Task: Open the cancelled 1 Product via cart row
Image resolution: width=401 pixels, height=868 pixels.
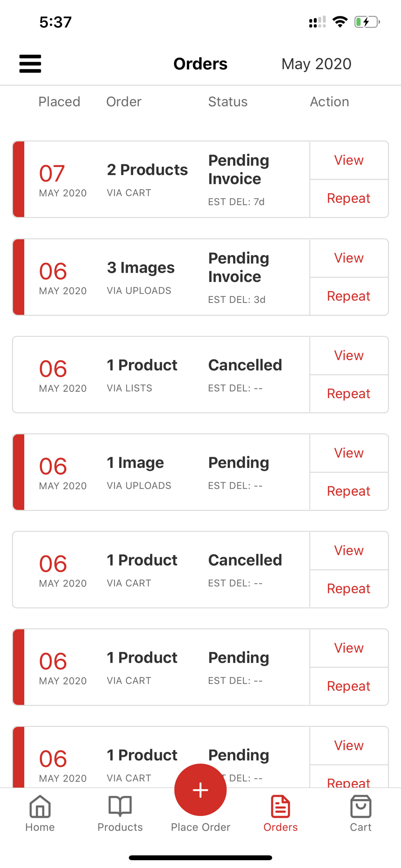Action: [161, 569]
